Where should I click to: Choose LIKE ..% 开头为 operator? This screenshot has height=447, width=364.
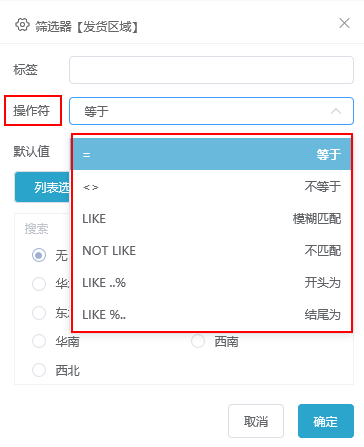point(212,283)
